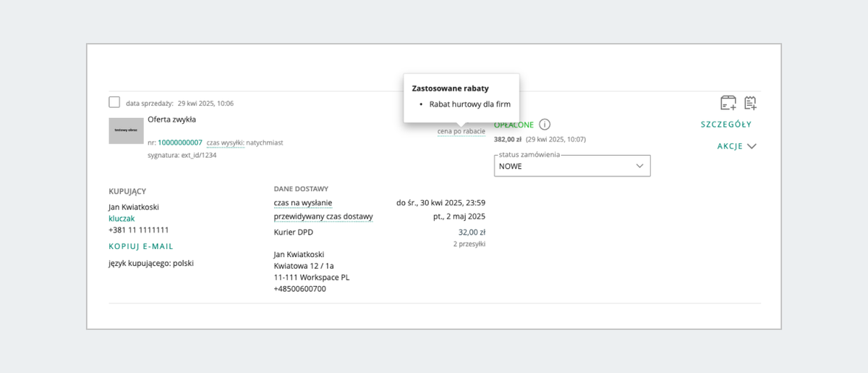Select the address line 'Kwiatowa 12 / 1a'

pyautogui.click(x=304, y=266)
